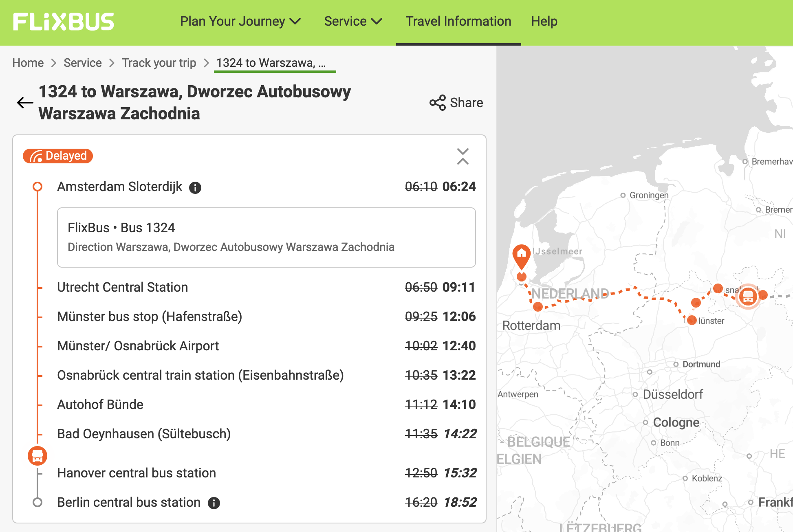Click the back arrow beside trip title
This screenshot has width=793, height=532.
[25, 103]
